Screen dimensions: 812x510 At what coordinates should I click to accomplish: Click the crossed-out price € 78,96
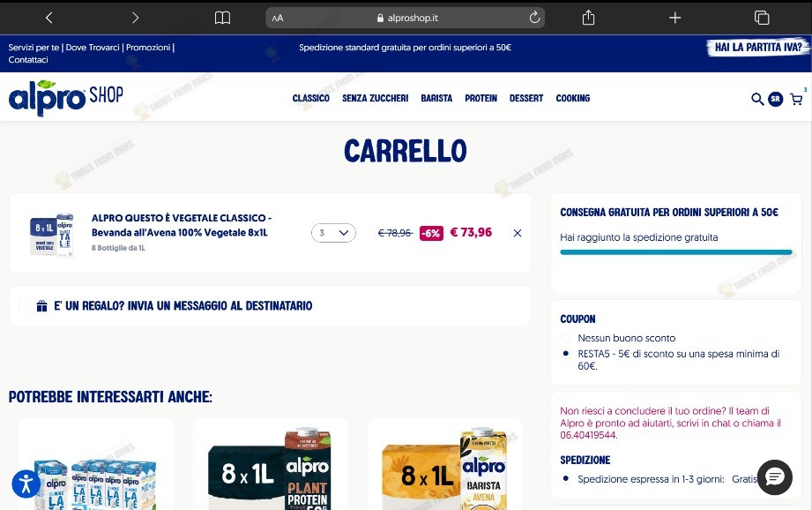[x=395, y=233]
